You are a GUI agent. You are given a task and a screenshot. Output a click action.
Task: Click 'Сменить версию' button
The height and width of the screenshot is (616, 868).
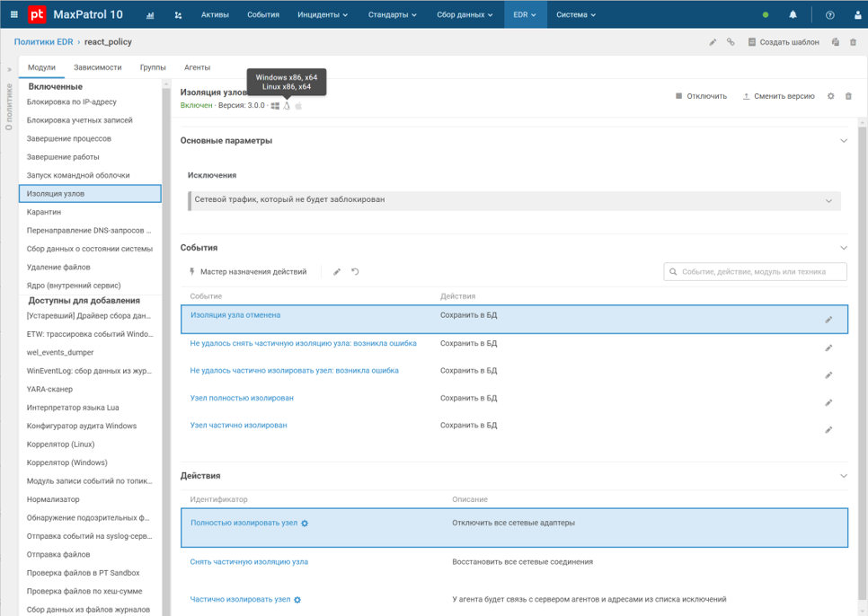(778, 96)
